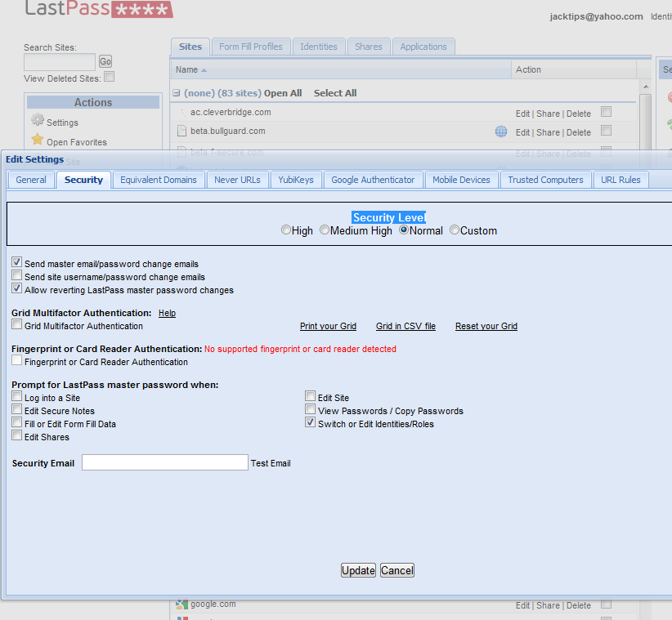Click into the Search Sites field
Image resolution: width=672 pixels, height=620 pixels.
point(60,61)
